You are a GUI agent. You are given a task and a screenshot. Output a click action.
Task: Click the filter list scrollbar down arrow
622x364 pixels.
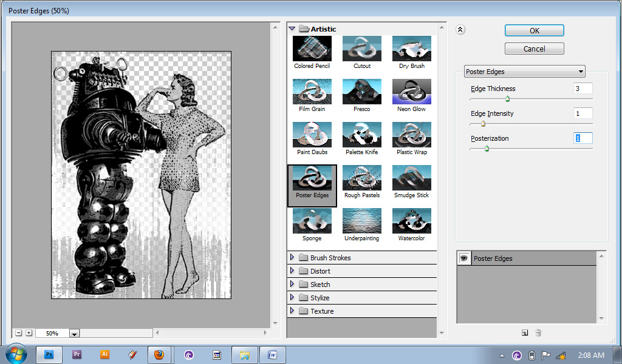[x=442, y=333]
